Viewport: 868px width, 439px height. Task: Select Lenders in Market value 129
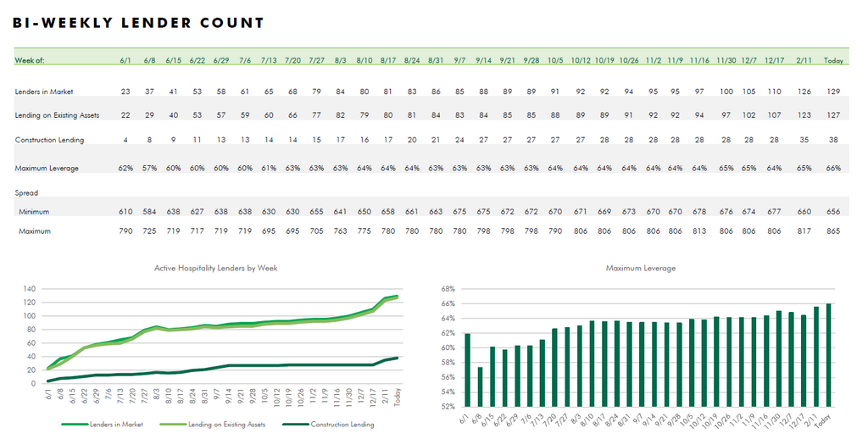coord(833,91)
